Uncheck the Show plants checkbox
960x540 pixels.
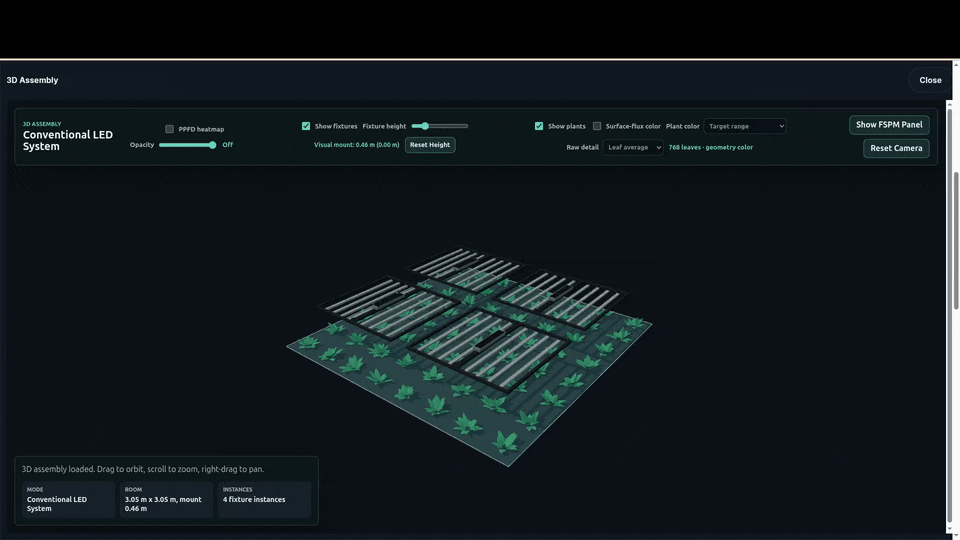pyautogui.click(x=539, y=126)
